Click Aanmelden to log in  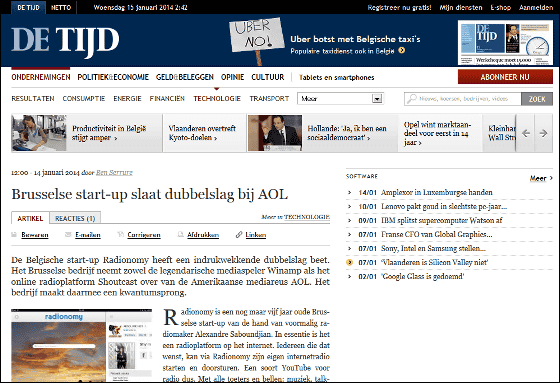pos(536,8)
